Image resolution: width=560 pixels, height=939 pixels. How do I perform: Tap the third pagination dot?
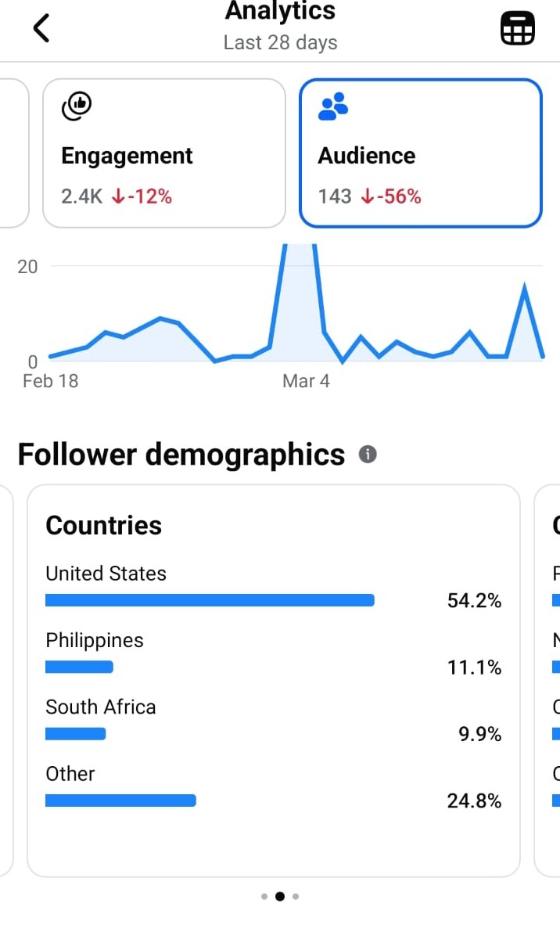[296, 897]
